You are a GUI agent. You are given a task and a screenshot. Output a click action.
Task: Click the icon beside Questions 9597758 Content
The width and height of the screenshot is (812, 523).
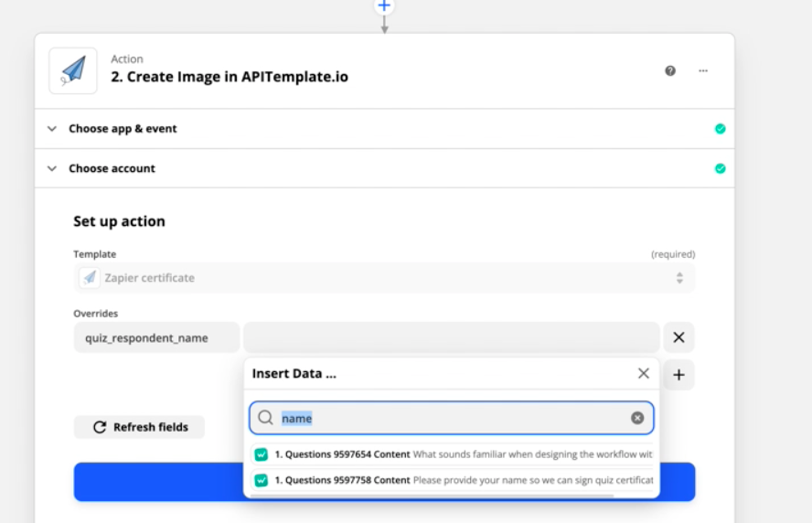(x=261, y=481)
